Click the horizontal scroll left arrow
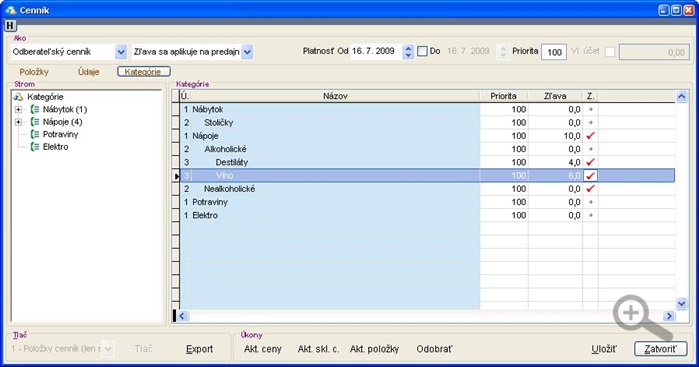The height and width of the screenshot is (367, 699). point(182,316)
